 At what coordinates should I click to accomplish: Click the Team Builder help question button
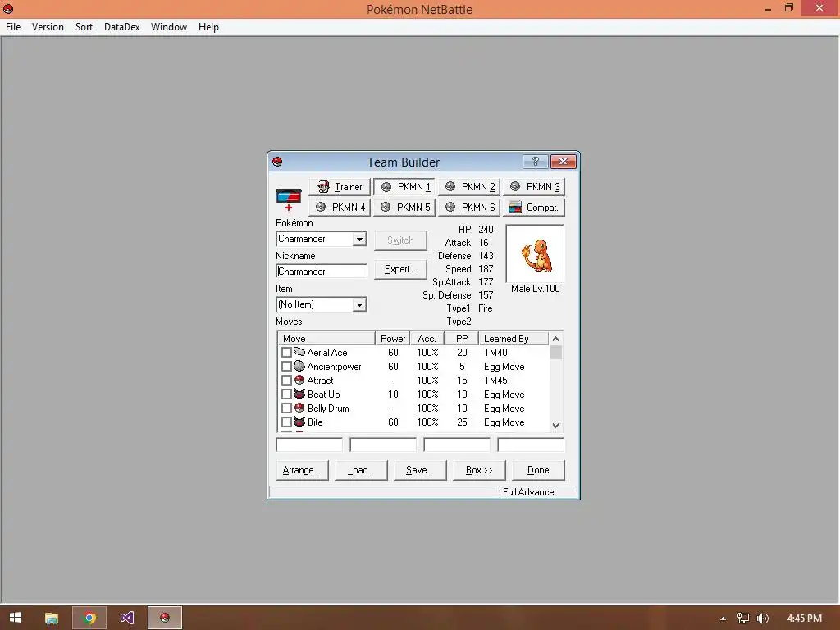point(535,162)
